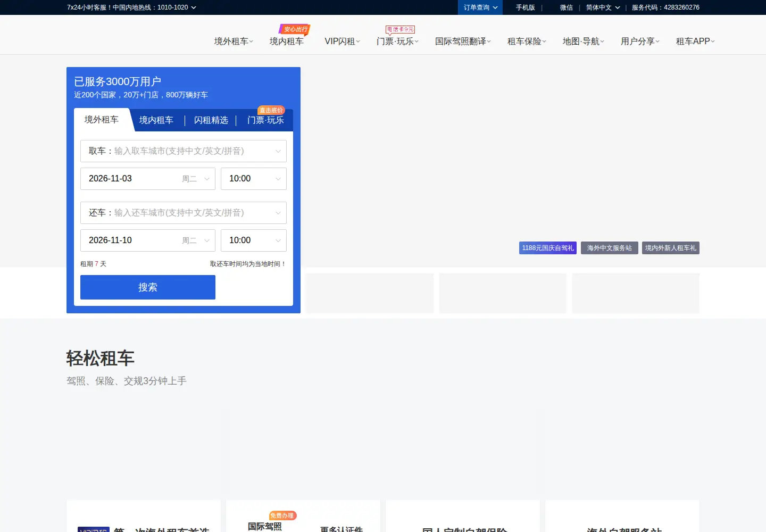The height and width of the screenshot is (532, 766).
Task: Click the 安心出行 badge above 境内租车
Action: [x=295, y=29]
